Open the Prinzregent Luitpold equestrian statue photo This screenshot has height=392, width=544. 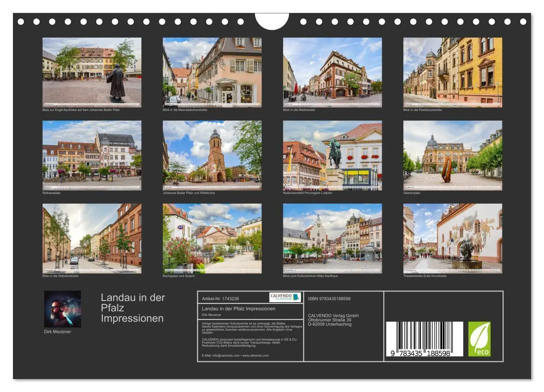(x=332, y=155)
